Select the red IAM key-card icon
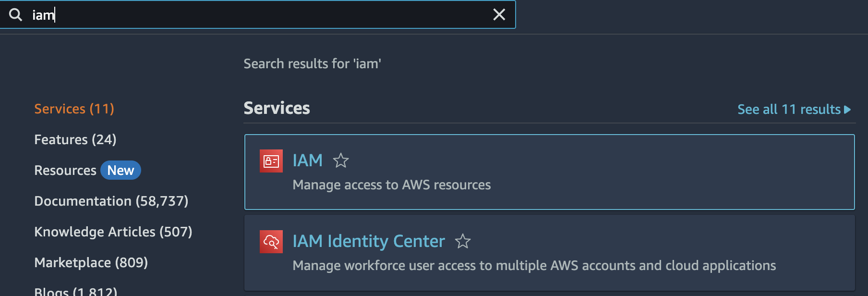868x296 pixels. click(271, 160)
